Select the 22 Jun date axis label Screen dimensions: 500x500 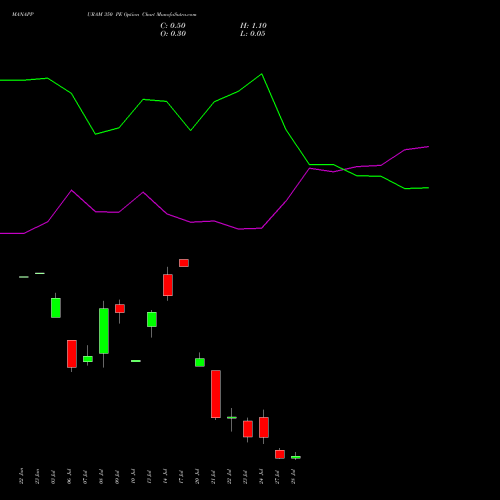click(21, 476)
